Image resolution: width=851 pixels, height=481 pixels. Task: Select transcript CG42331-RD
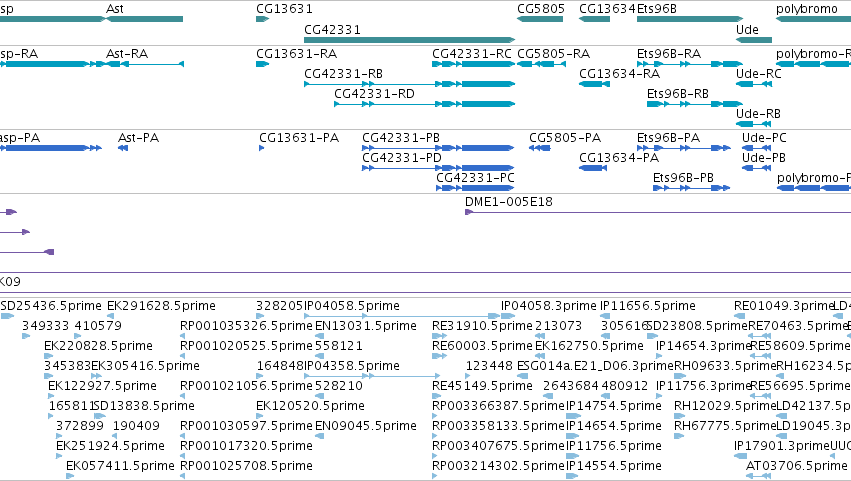tap(374, 94)
